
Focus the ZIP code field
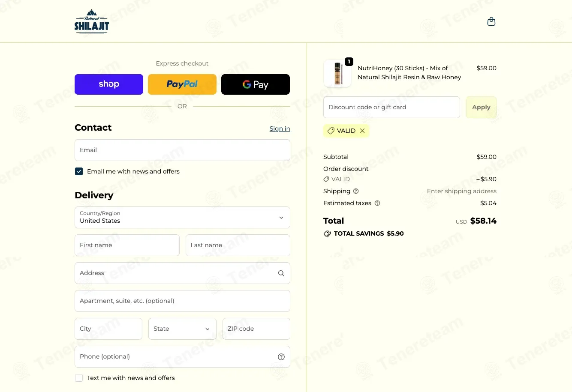click(x=256, y=329)
